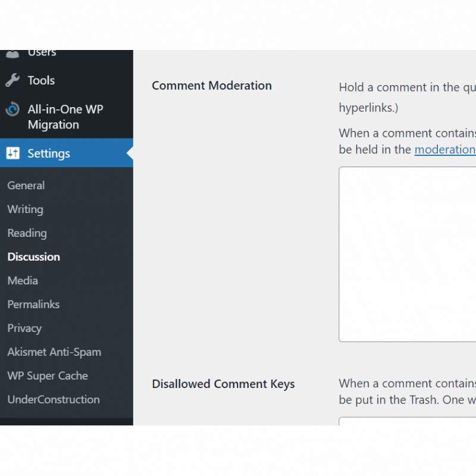
Task: Click the Users person icon
Action: 12,54
